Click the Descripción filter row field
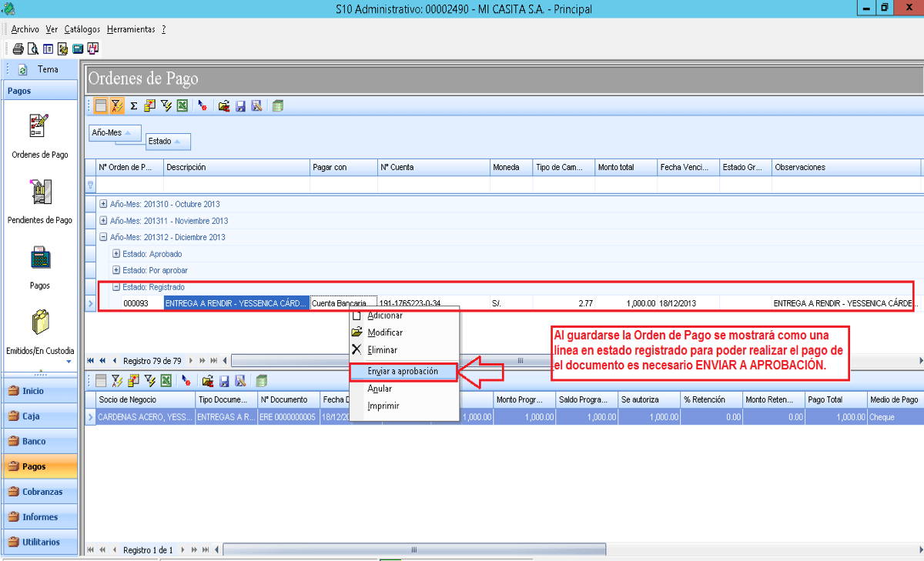 [x=236, y=185]
